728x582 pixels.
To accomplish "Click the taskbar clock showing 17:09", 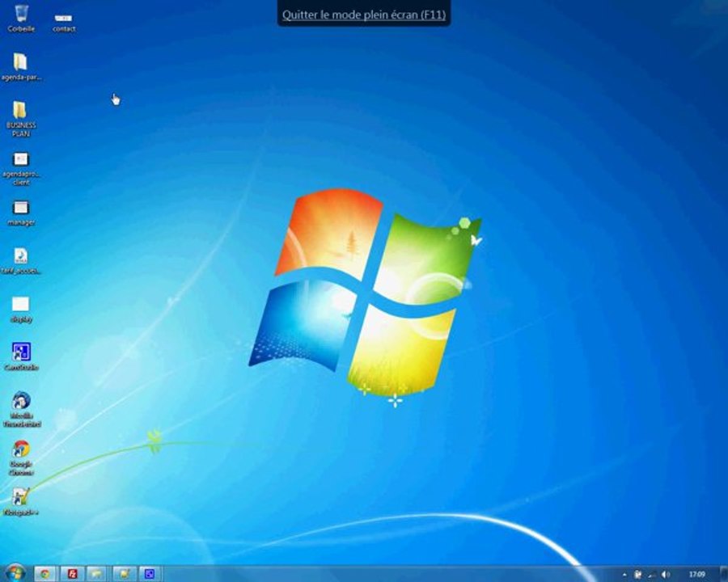I will click(x=697, y=575).
